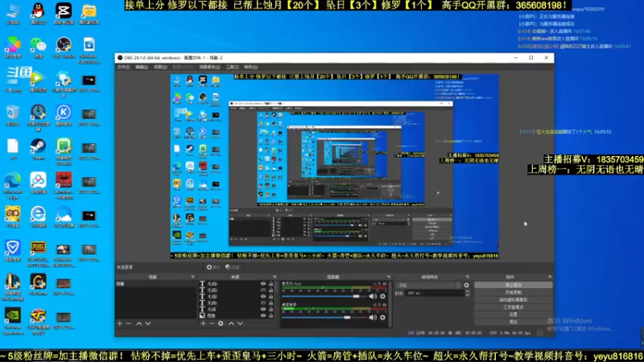This screenshot has height=362, width=644.
Task: Toggle visibility eye of top text source
Action: (263, 284)
